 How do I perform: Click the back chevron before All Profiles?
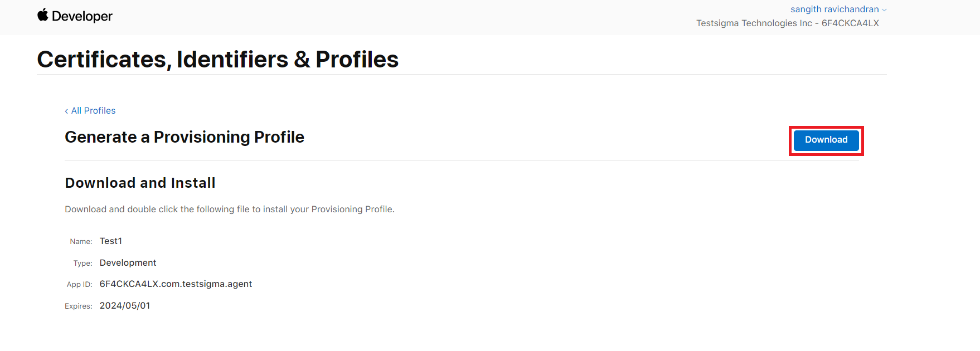click(66, 111)
